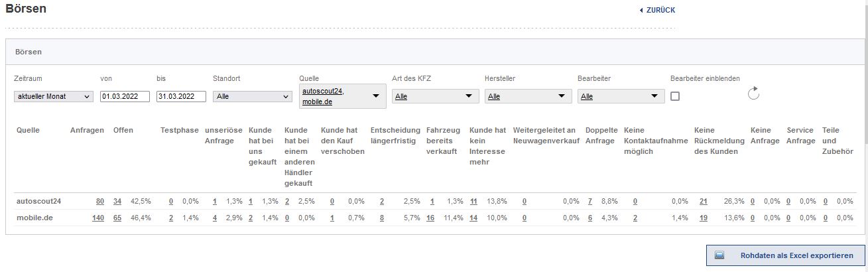The width and height of the screenshot is (868, 272).
Task: Expand the Hersteller dropdown
Action: coord(528,97)
